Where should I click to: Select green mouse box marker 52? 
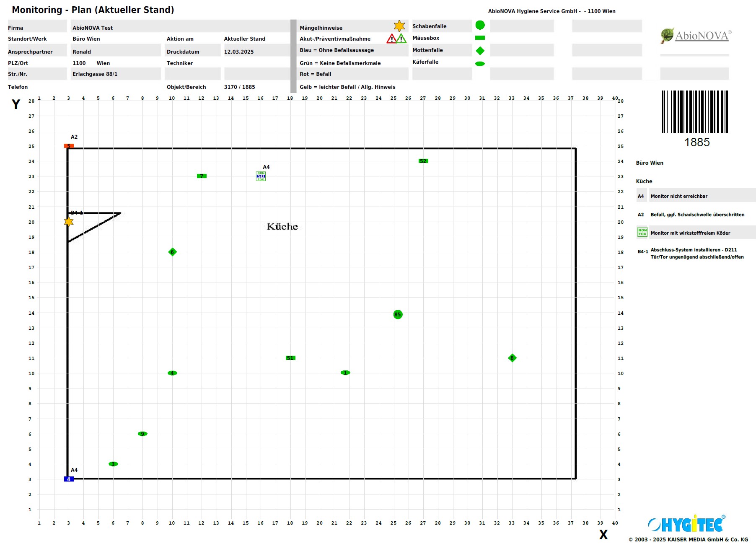pyautogui.click(x=423, y=161)
